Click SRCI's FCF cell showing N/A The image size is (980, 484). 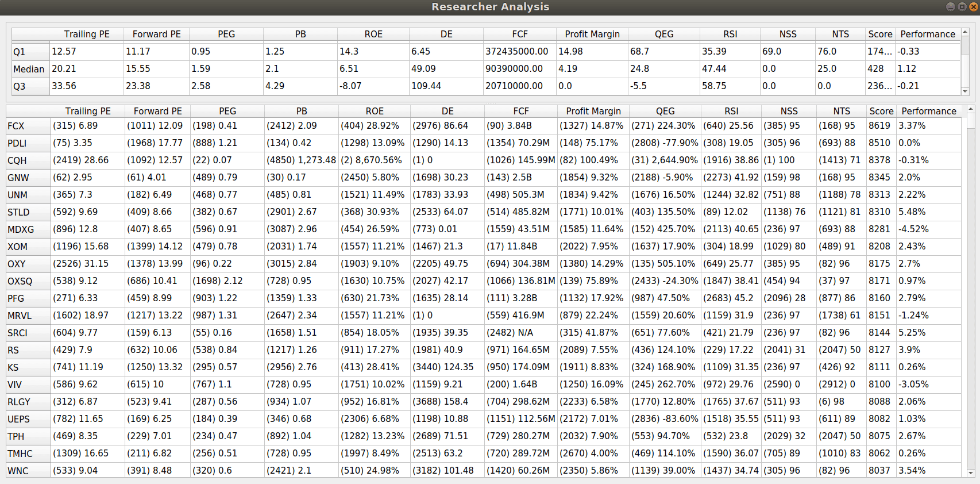tap(521, 333)
